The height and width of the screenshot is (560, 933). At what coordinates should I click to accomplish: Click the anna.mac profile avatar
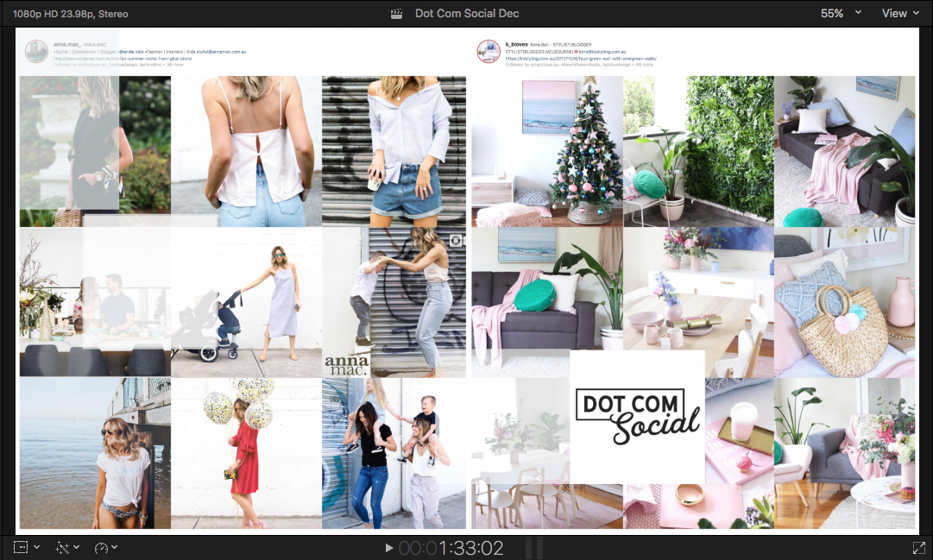pyautogui.click(x=35, y=51)
